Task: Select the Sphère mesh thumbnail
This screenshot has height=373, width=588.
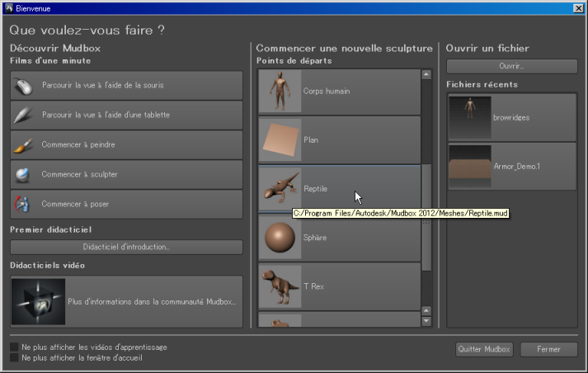Action: pos(280,238)
